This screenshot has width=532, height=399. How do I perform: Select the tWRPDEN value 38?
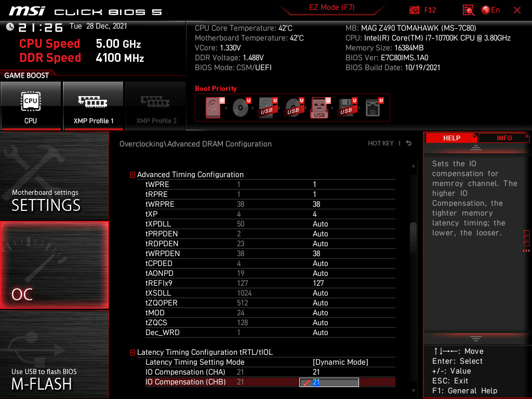(316, 254)
